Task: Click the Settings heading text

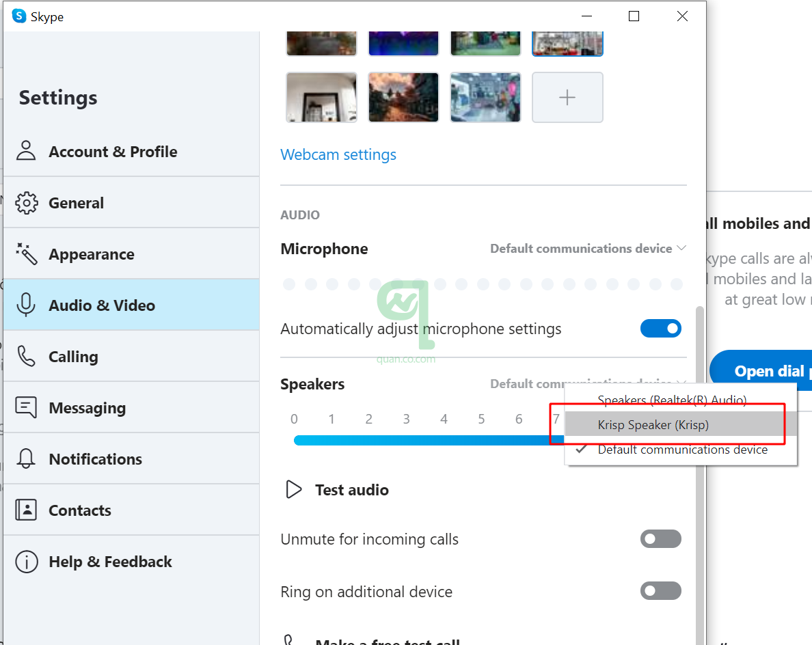Action: [x=58, y=98]
